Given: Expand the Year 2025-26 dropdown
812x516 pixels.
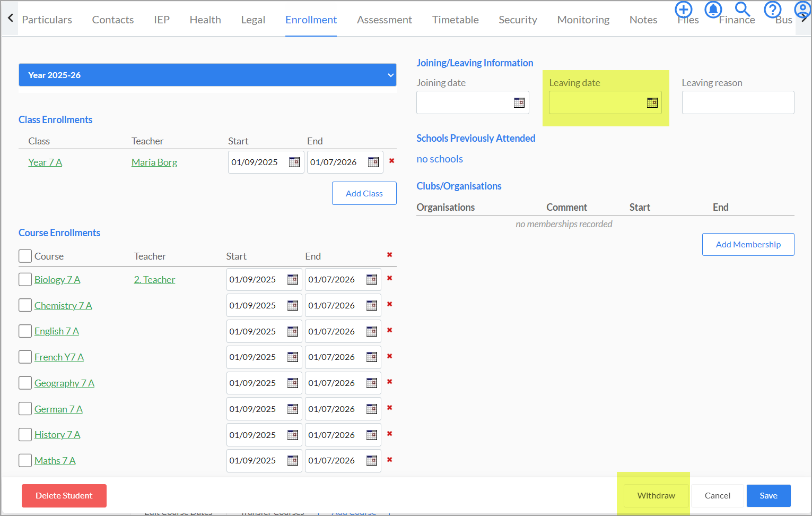Looking at the screenshot, I should pos(207,75).
